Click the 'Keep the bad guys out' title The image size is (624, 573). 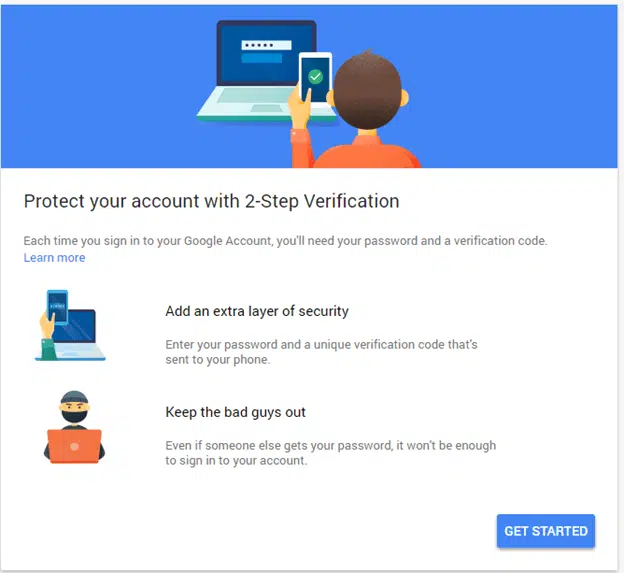click(235, 412)
